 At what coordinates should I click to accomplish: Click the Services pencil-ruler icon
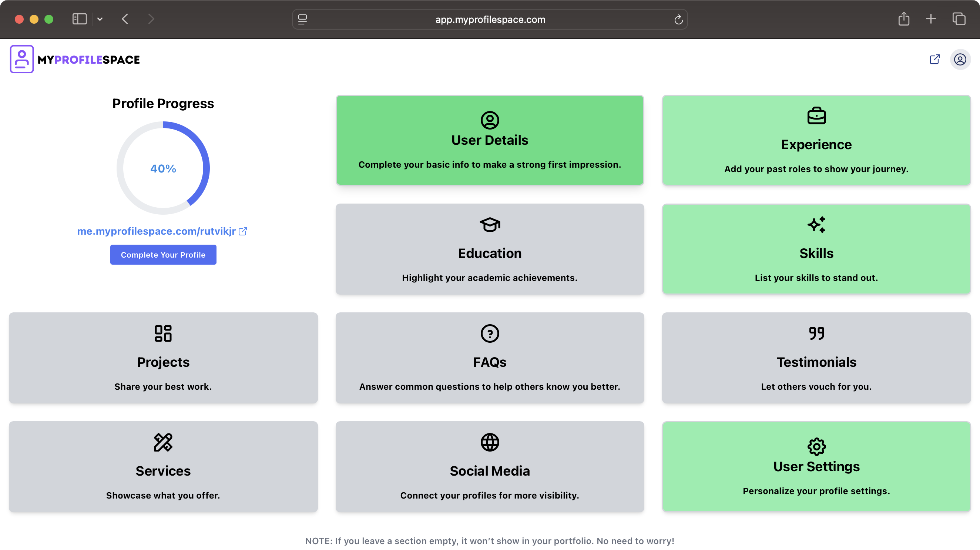point(163,442)
